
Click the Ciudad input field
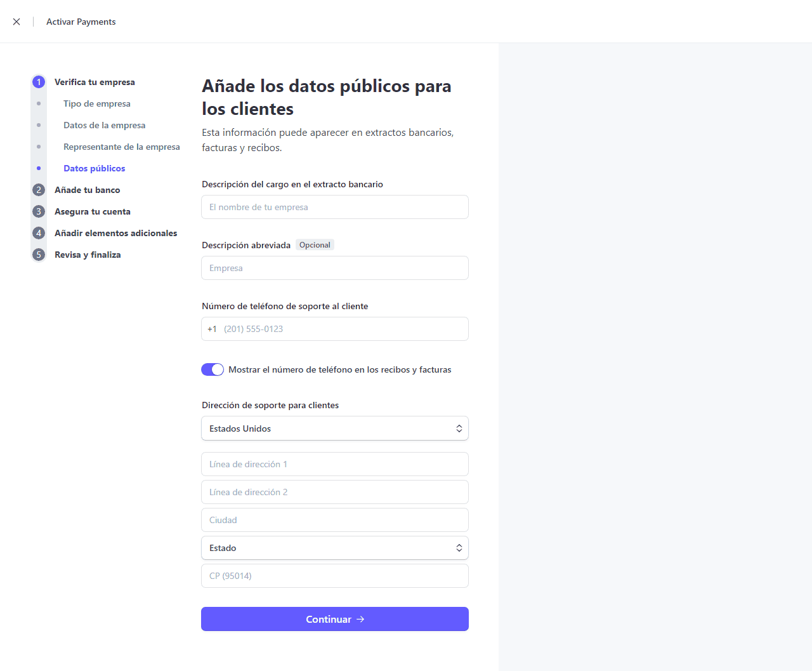tap(335, 520)
